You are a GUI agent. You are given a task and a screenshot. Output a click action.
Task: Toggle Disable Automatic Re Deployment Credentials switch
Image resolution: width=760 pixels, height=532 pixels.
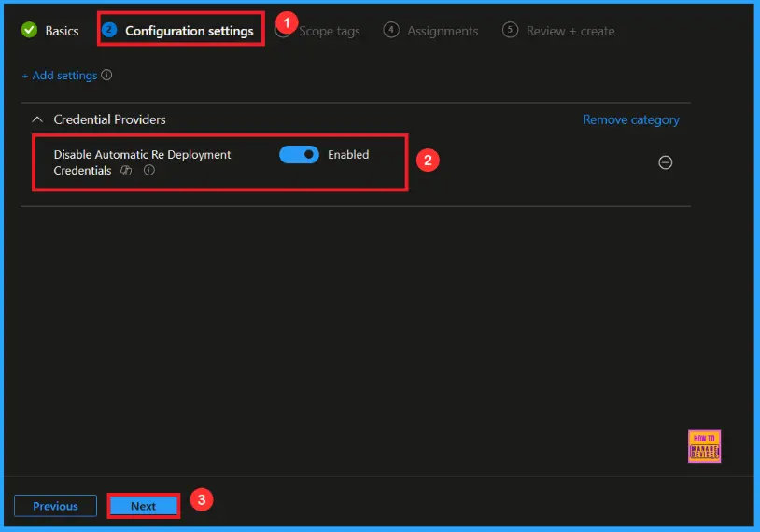coord(299,155)
